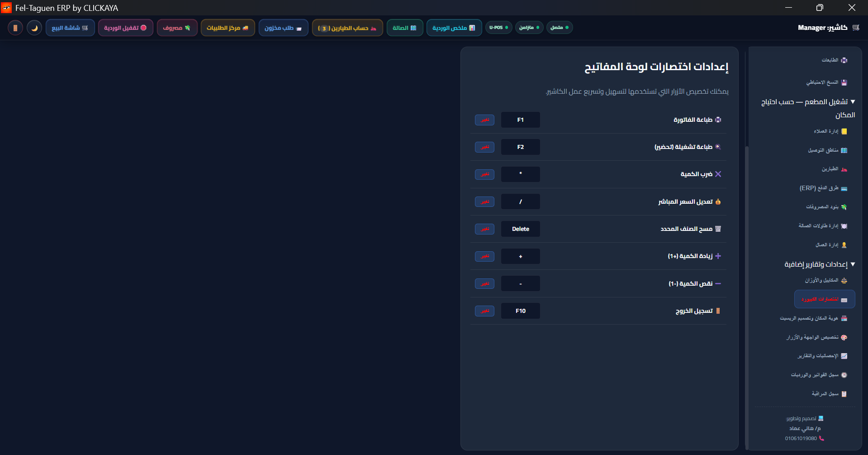Click the connected status badge (متصل)

coord(560,28)
